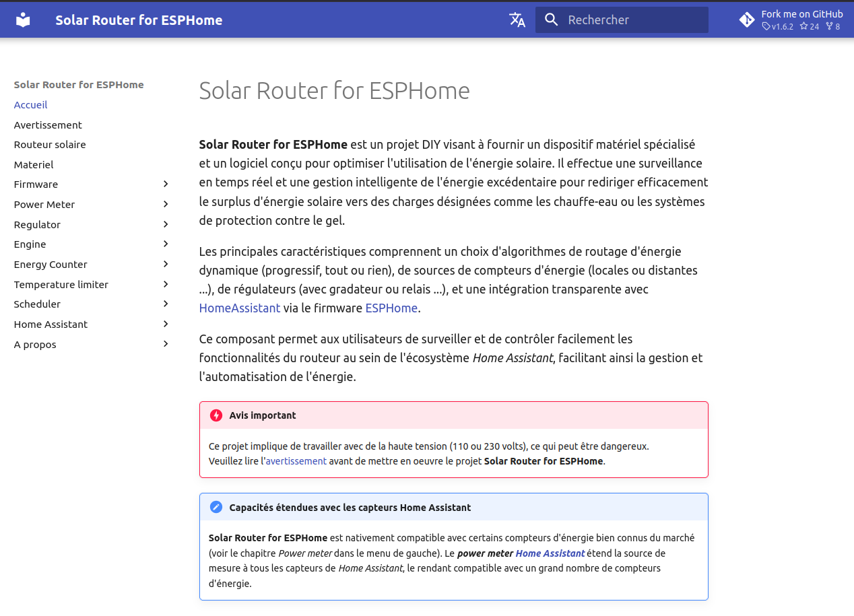The height and width of the screenshot is (616, 854).
Task: Open the language selector translate icon
Action: [517, 20]
